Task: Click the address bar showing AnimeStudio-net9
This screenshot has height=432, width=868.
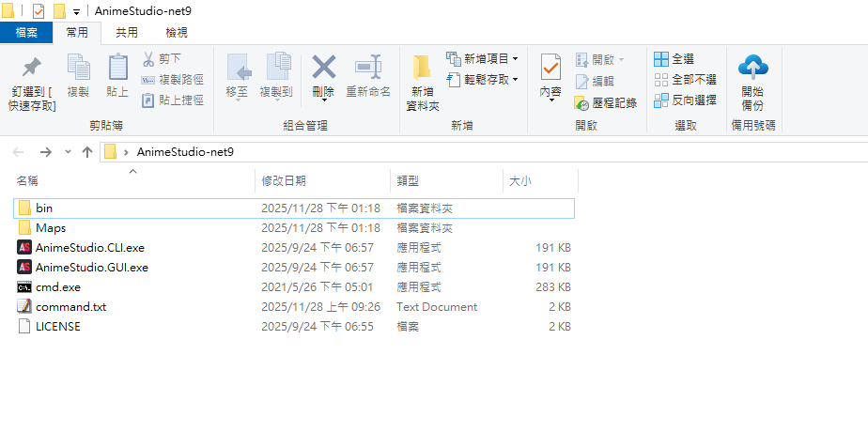Action: [x=470, y=152]
